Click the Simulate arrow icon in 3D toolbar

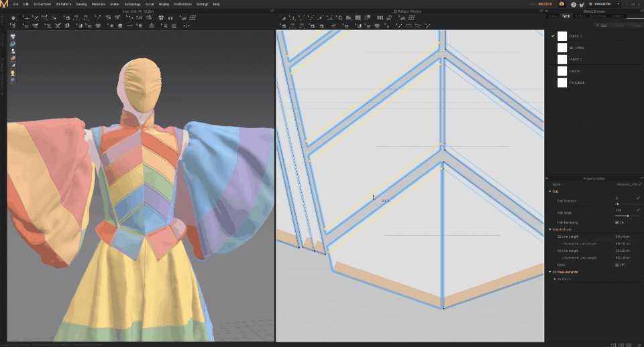tap(14, 18)
